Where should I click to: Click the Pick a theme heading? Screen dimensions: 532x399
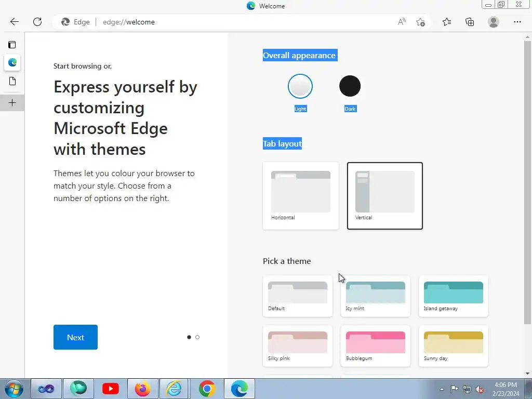(x=287, y=261)
